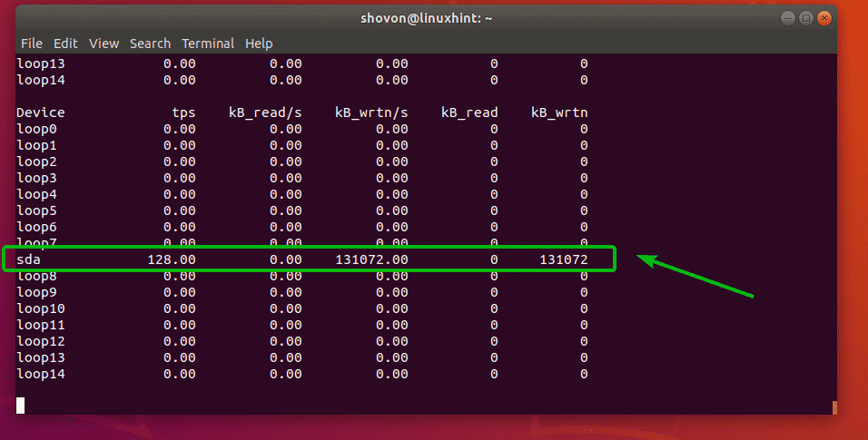The width and height of the screenshot is (868, 440).
Task: Open the Help menu
Action: coord(259,44)
